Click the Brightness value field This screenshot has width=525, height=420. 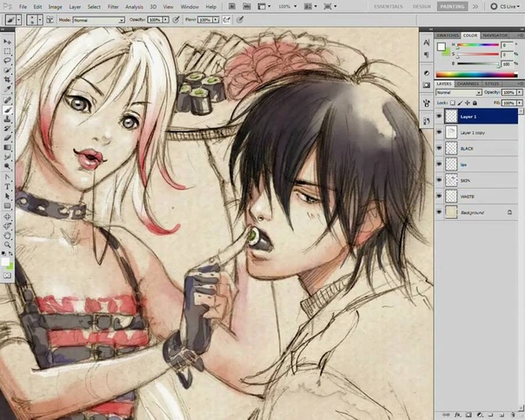507,63
